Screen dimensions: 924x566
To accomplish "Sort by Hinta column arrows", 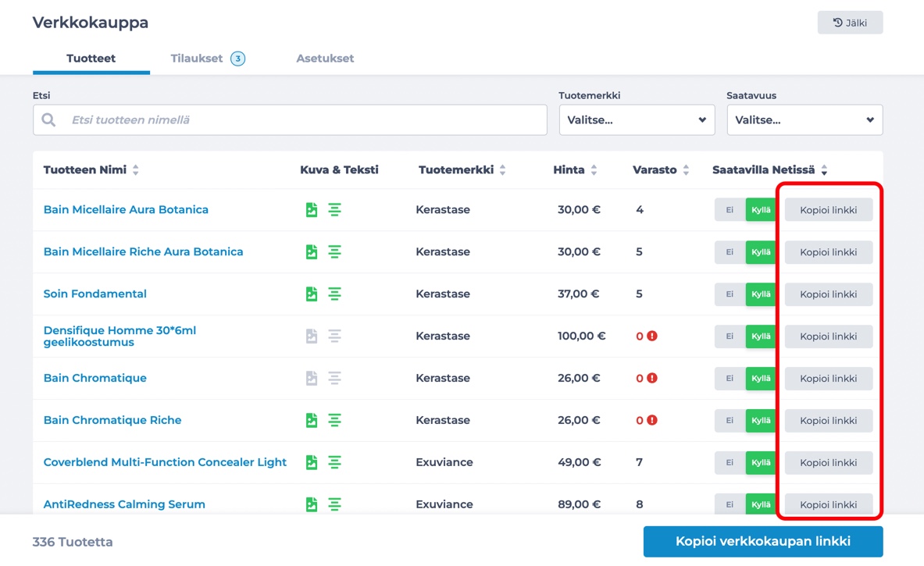I will coord(594,170).
